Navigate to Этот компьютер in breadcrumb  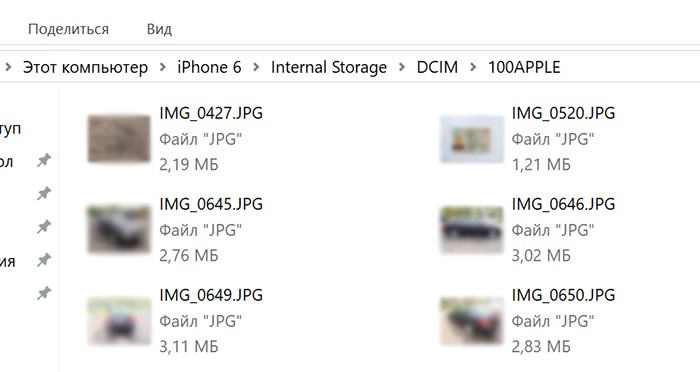pyautogui.click(x=85, y=67)
